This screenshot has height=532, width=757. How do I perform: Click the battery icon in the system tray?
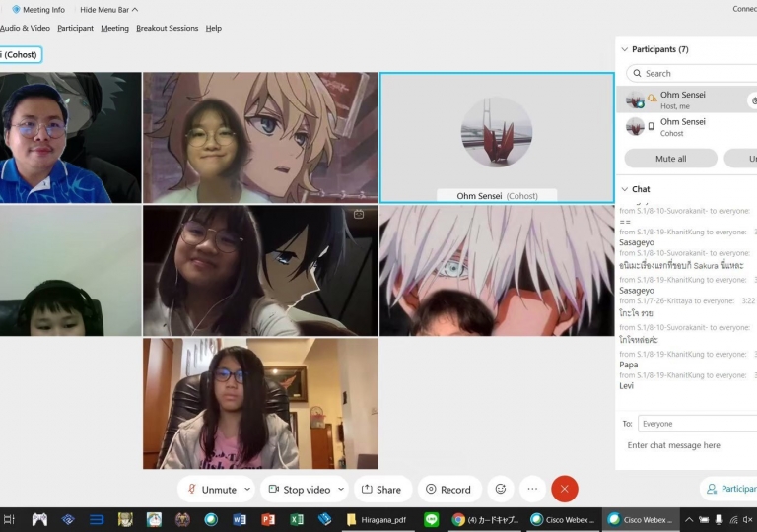pos(704,519)
